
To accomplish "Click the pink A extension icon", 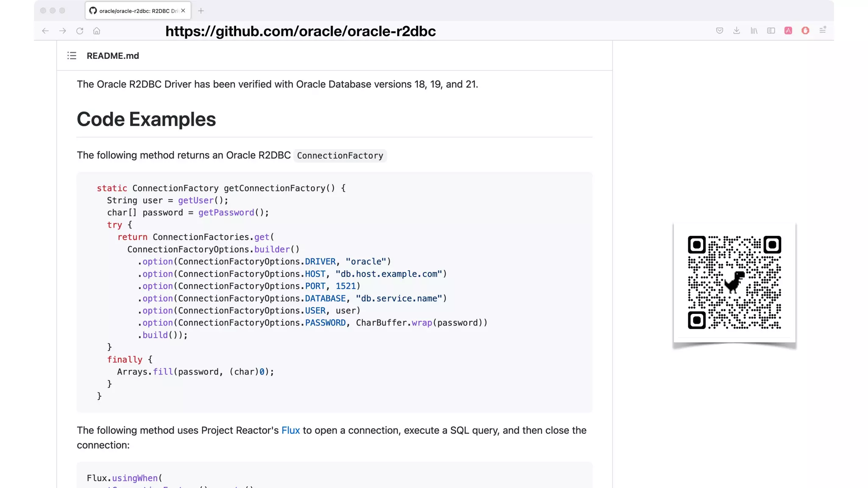I will click(788, 30).
